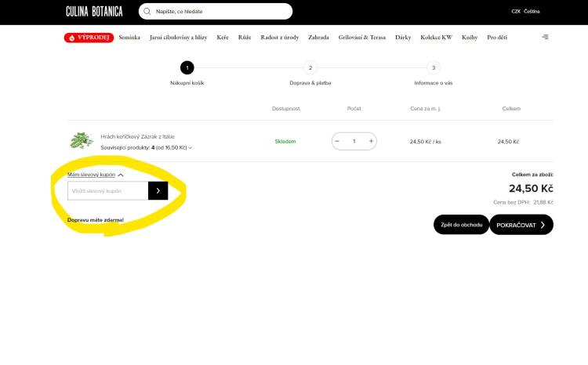Click the large total '24,50 Kč'
Screen dimensions: 588x365
[x=531, y=188]
